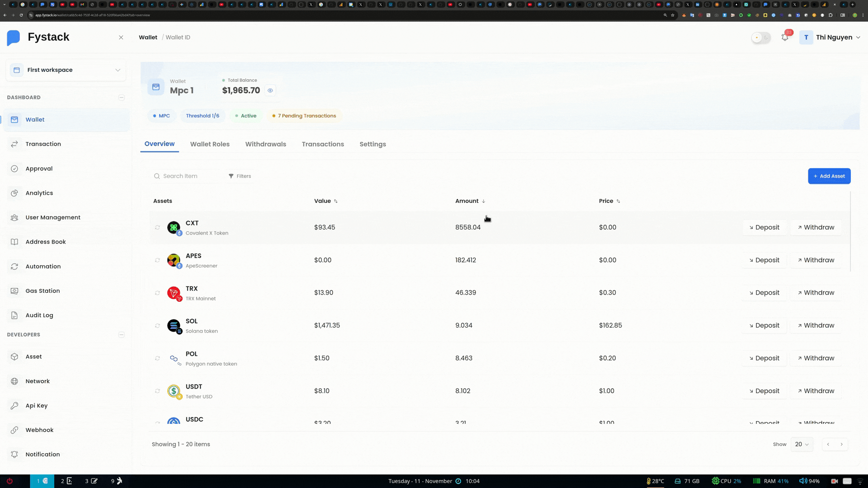Collapse the DASHBOARD sidebar section
868x488 pixels.
point(121,97)
